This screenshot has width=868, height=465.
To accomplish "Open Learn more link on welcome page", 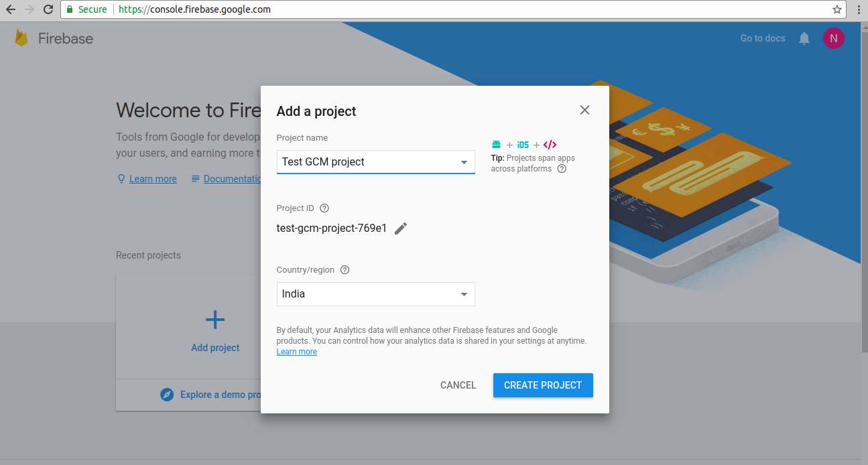I will point(153,179).
